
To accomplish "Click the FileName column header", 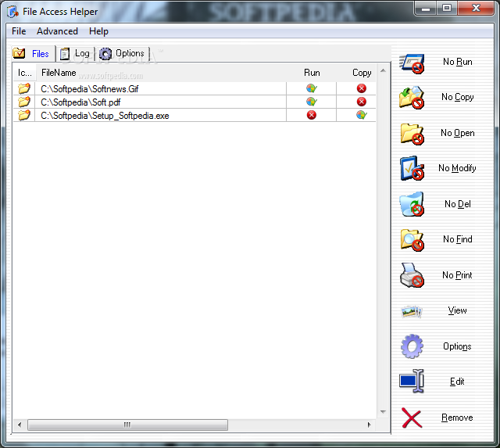I will [59, 73].
